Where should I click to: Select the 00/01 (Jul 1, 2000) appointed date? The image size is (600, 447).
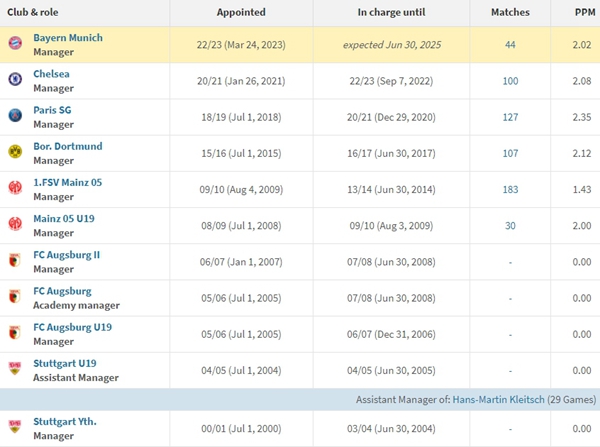coord(241,428)
